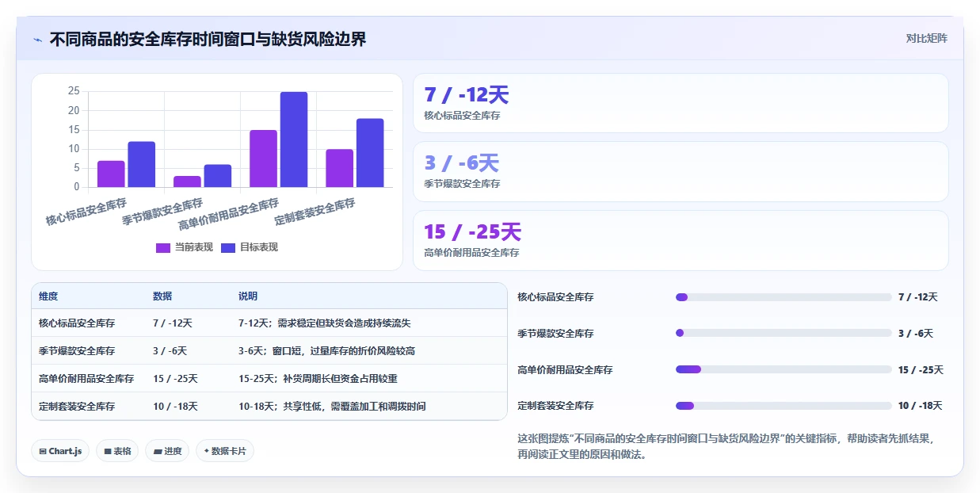The width and height of the screenshot is (980, 493).
Task: Click the 核心标品安全库存 progress bar
Action: click(784, 297)
